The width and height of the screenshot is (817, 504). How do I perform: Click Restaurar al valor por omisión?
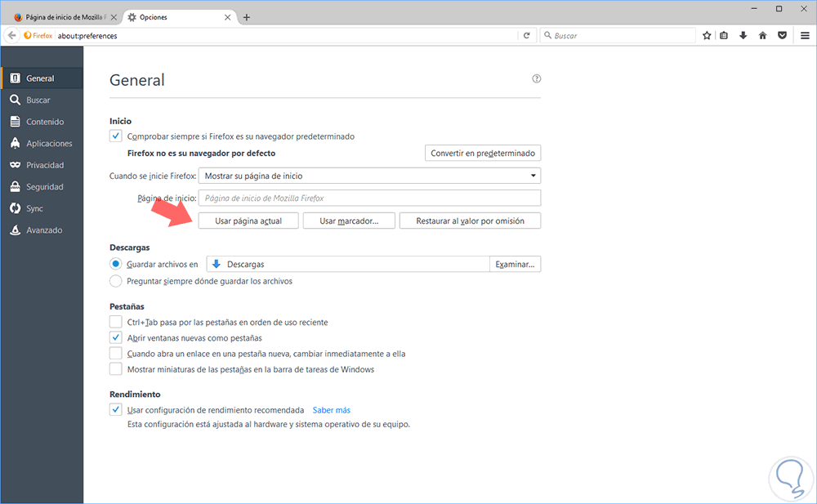(470, 221)
